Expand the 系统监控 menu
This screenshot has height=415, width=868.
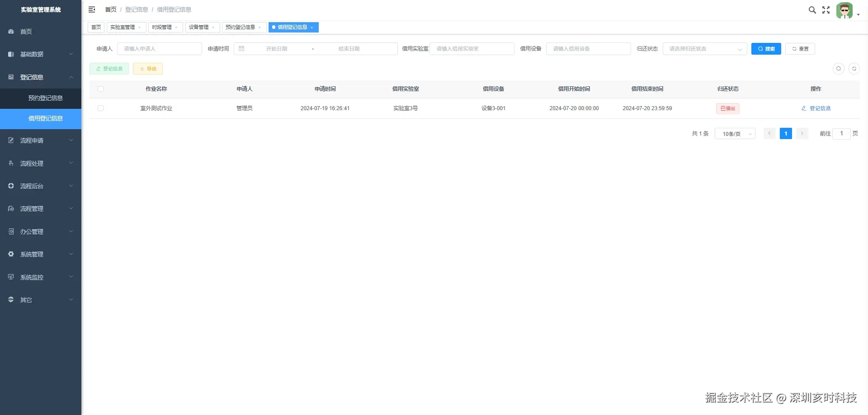point(41,277)
